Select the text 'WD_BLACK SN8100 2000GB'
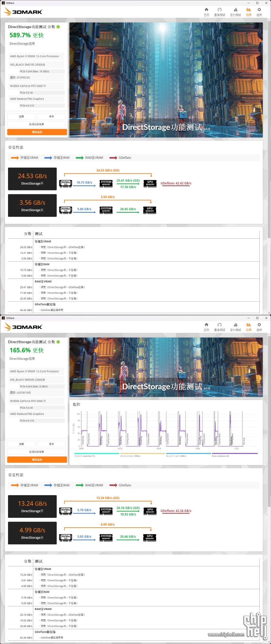This screenshot has height=644, width=271. click(x=27, y=65)
